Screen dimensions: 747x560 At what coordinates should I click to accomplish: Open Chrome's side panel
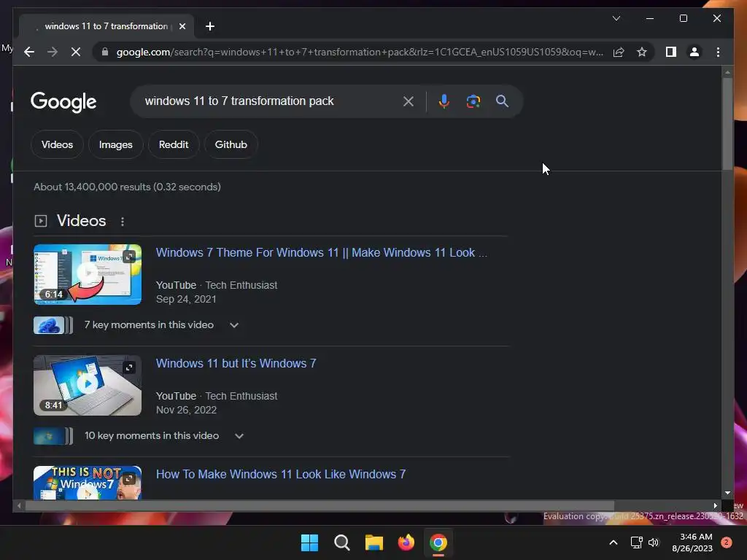(671, 52)
